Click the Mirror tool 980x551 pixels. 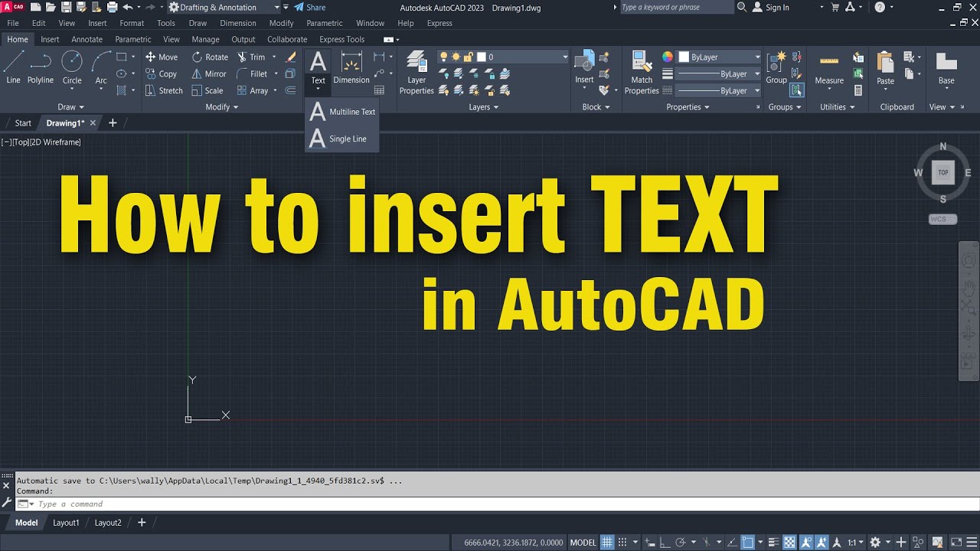click(x=209, y=73)
